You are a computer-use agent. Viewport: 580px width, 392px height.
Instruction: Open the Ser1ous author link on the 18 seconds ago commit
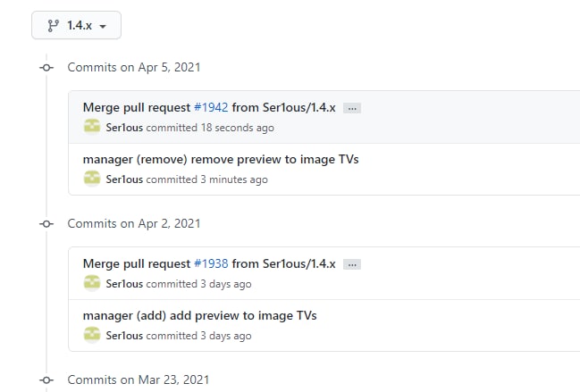click(124, 128)
